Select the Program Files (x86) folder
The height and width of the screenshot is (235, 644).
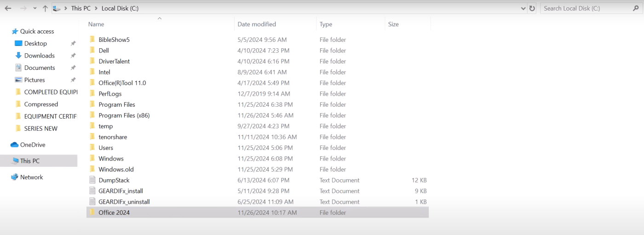point(124,115)
